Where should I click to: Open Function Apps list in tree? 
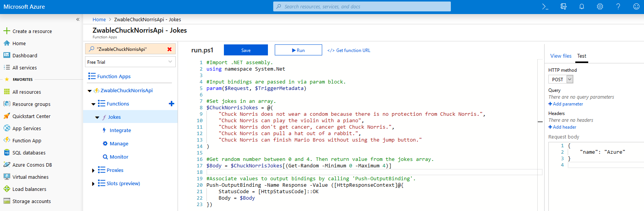tap(114, 76)
